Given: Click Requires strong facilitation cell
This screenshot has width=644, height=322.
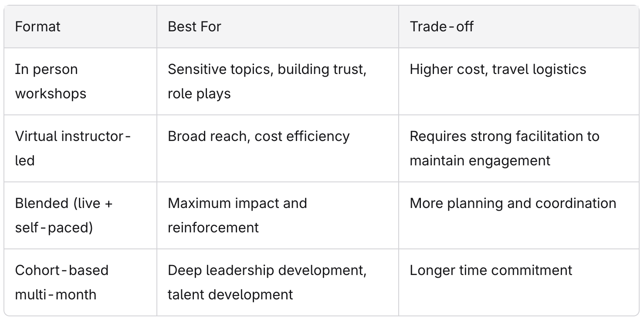Looking at the screenshot, I should tap(519, 148).
